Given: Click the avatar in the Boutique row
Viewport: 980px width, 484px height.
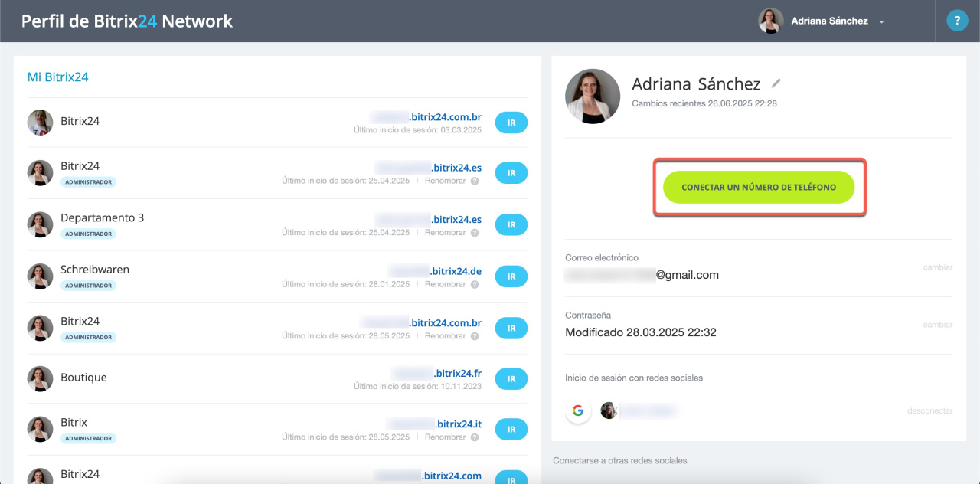Looking at the screenshot, I should [40, 378].
